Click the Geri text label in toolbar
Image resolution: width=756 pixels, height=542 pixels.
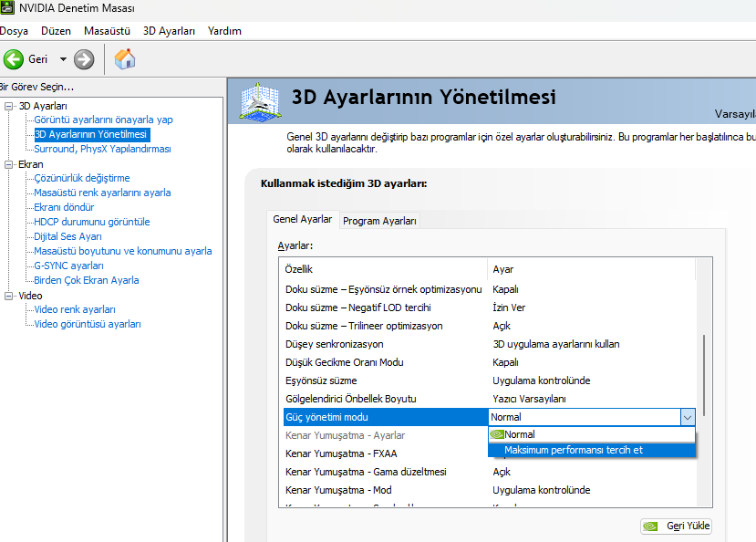coord(37,59)
